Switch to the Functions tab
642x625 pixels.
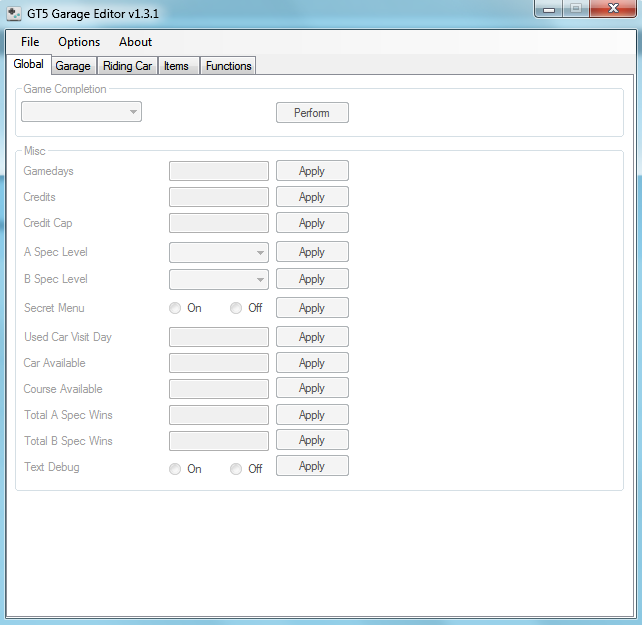[x=228, y=66]
